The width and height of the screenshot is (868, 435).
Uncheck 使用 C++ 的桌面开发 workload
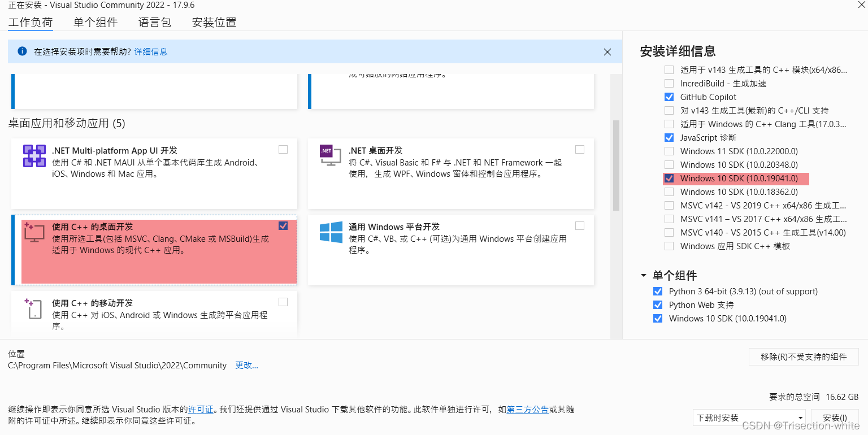(x=283, y=225)
